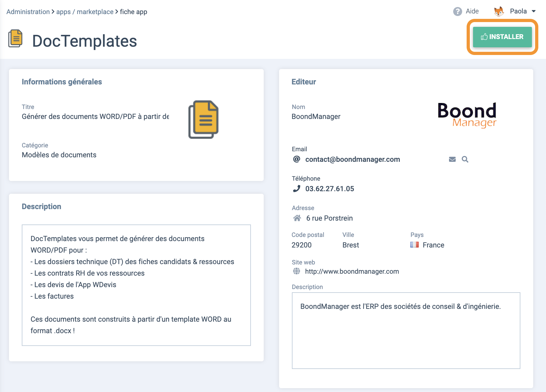This screenshot has width=546, height=392.
Task: Open the Aide help icon
Action: pyautogui.click(x=457, y=12)
